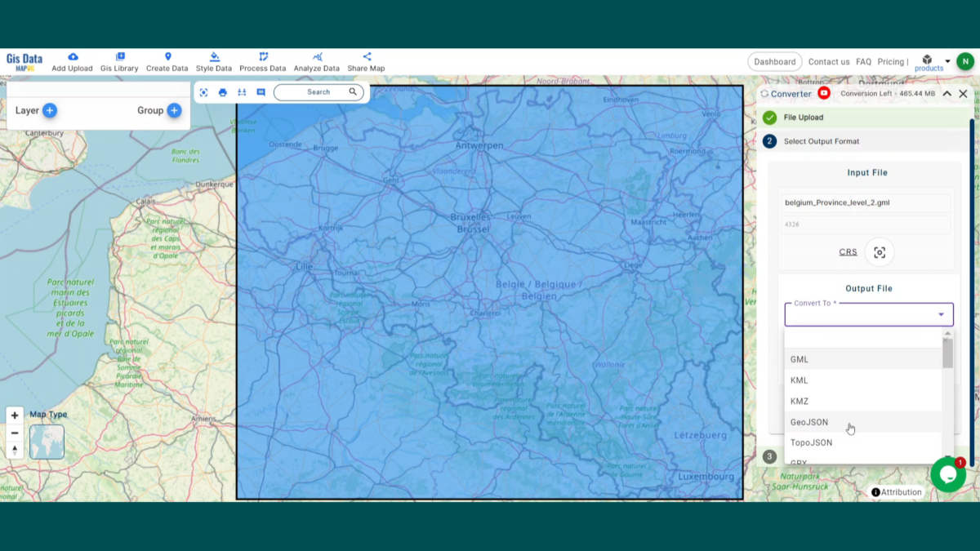Select the Add Upload cloud icon
The width and height of the screenshot is (980, 551).
pos(72,57)
